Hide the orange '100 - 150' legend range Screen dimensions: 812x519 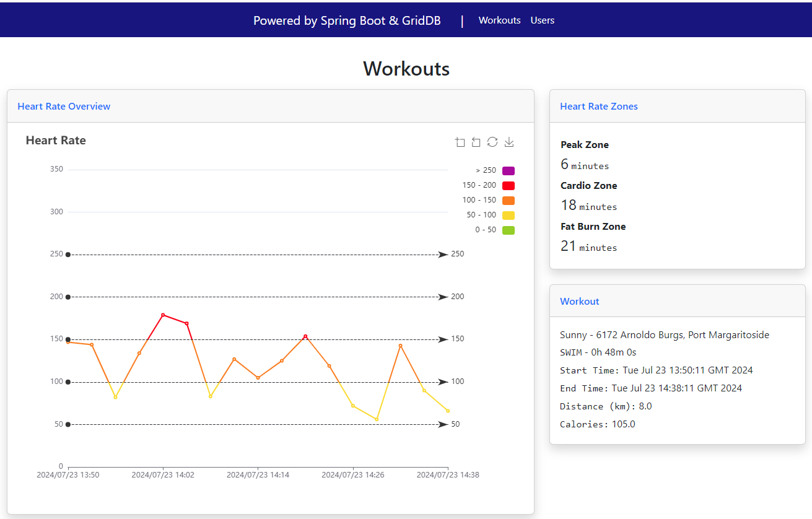tap(508, 201)
